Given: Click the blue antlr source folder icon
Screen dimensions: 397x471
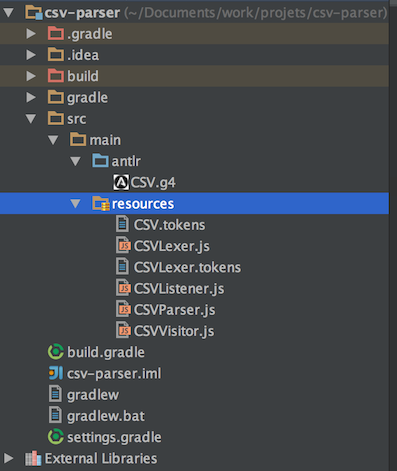Looking at the screenshot, I should pyautogui.click(x=100, y=161).
